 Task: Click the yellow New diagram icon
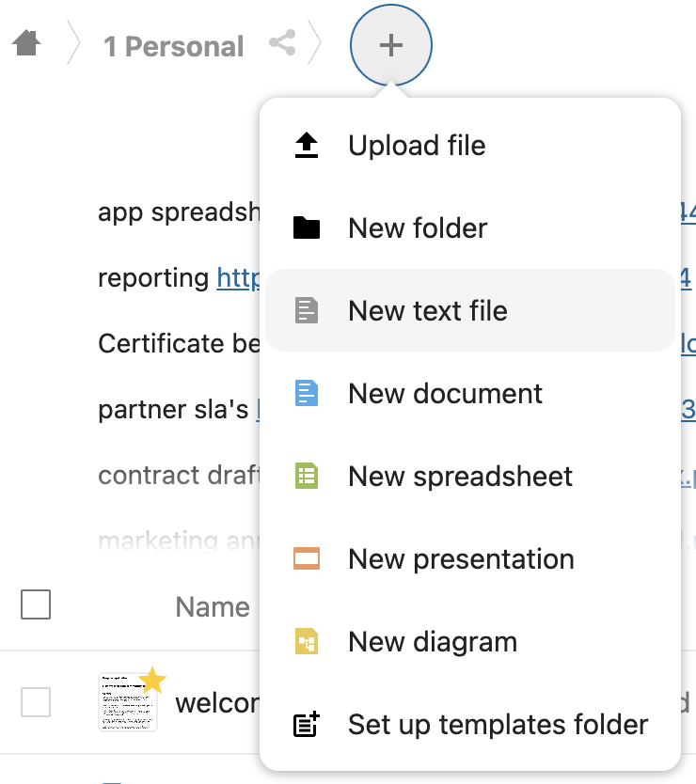pos(307,642)
